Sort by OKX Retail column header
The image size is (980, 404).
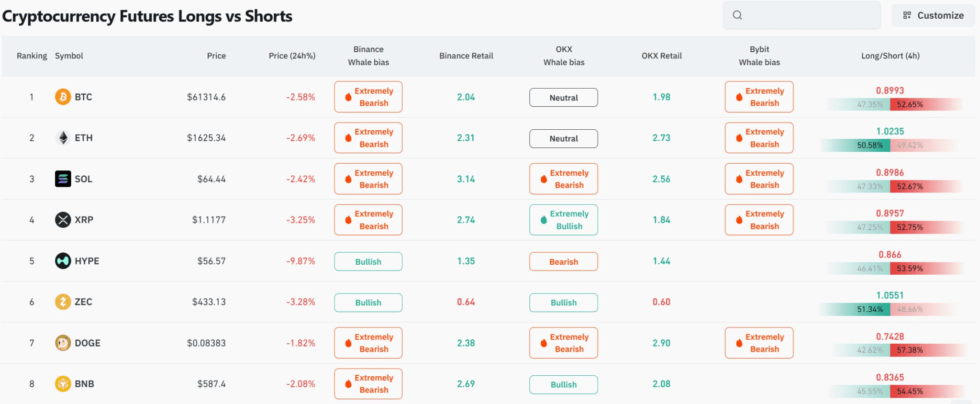661,56
